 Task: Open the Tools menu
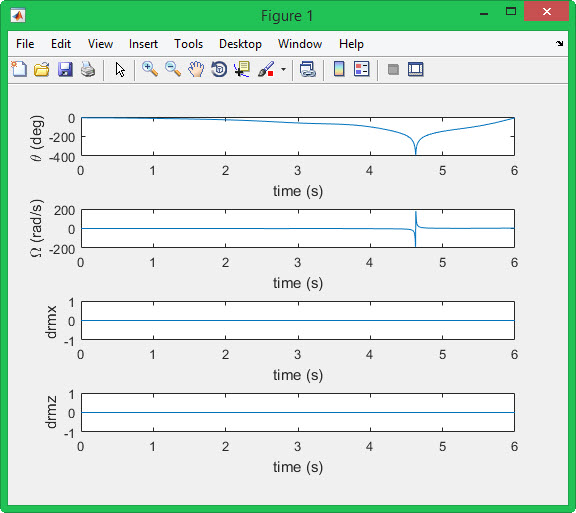coord(188,44)
